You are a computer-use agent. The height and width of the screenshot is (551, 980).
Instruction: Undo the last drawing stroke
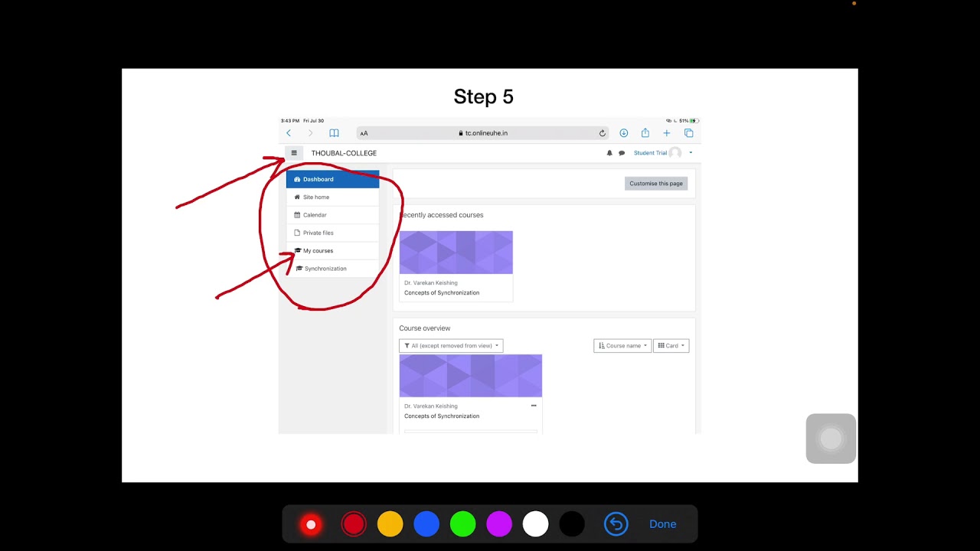616,524
